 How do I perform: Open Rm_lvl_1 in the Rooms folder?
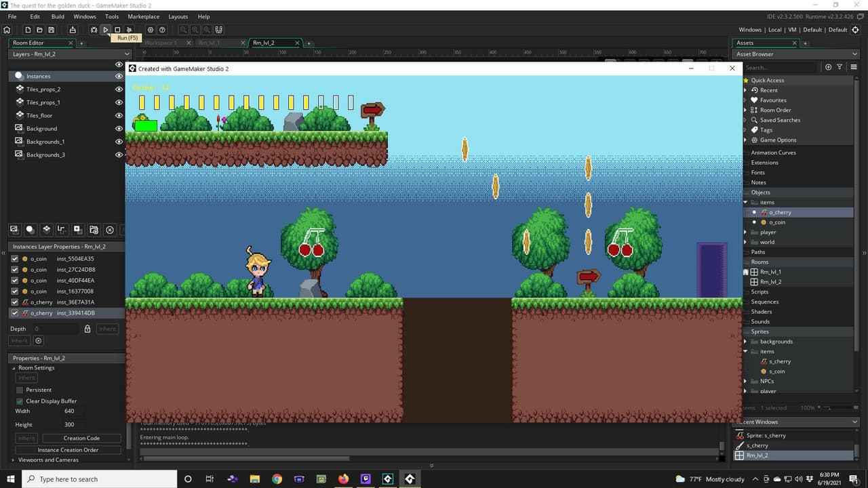pyautogui.click(x=770, y=272)
